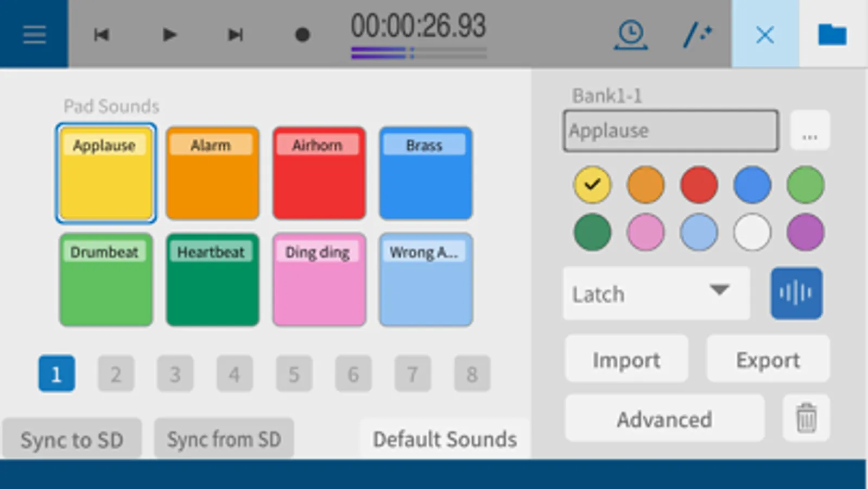This screenshot has width=868, height=489.
Task: Choose the purple color swatch
Action: tap(805, 232)
